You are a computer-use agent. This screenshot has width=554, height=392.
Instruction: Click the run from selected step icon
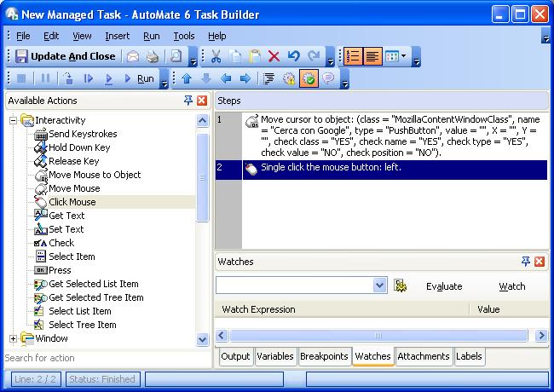tap(108, 78)
